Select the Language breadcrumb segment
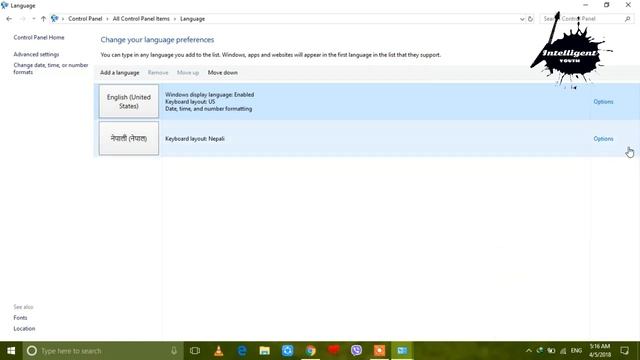Image resolution: width=640 pixels, height=360 pixels. (192, 19)
